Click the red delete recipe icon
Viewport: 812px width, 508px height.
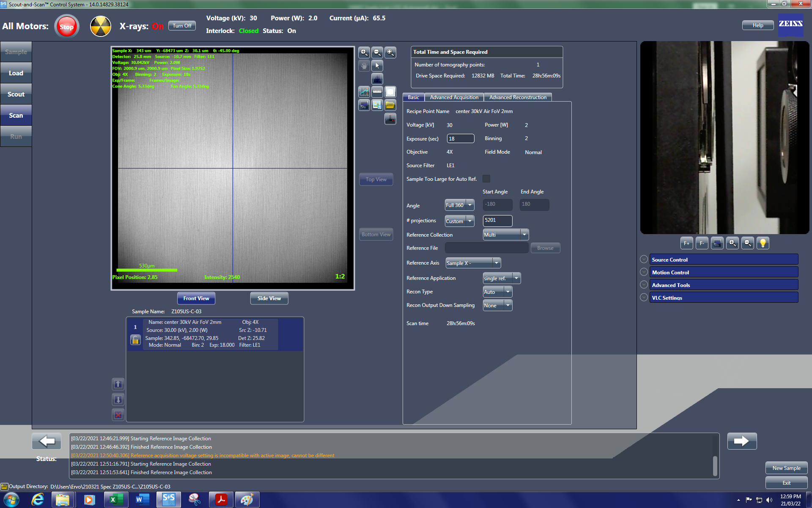tap(118, 415)
